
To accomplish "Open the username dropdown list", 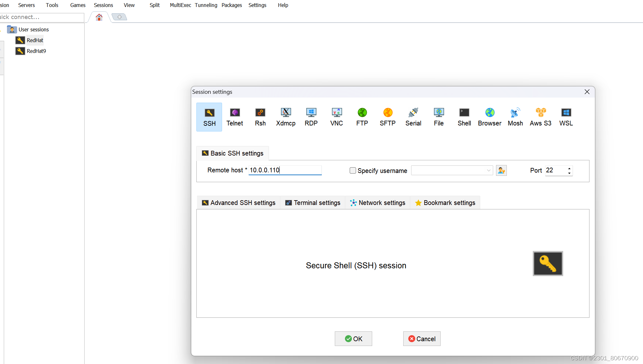I will point(489,170).
